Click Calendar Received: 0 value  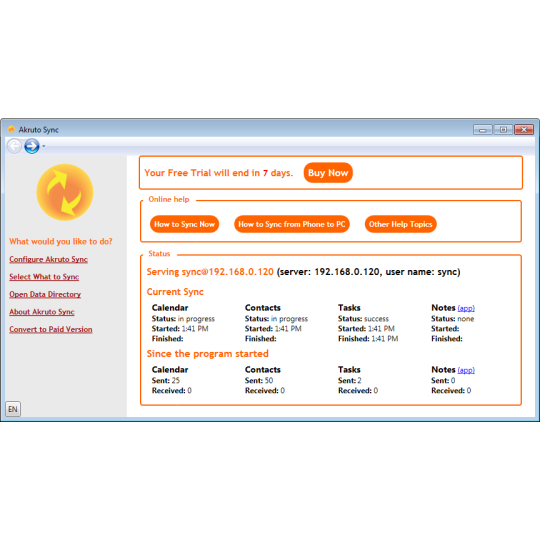[172, 391]
